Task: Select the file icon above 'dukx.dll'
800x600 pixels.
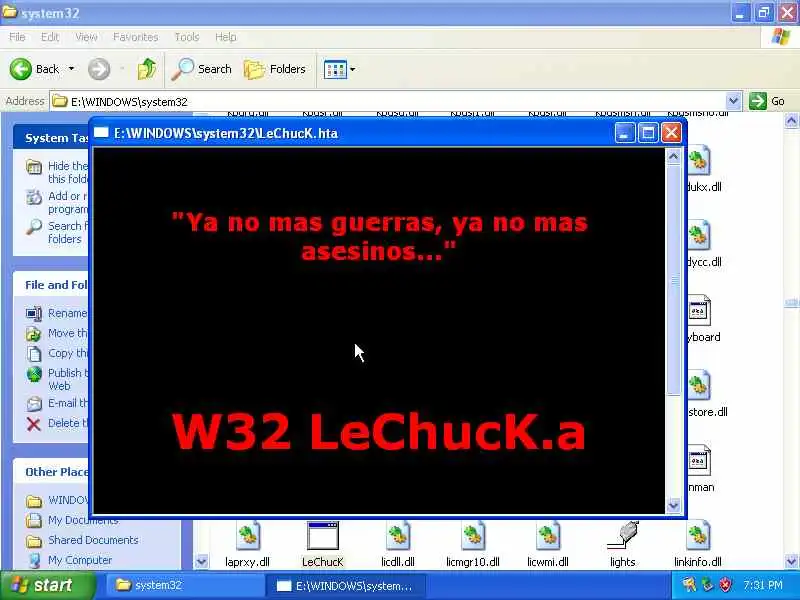Action: point(698,160)
